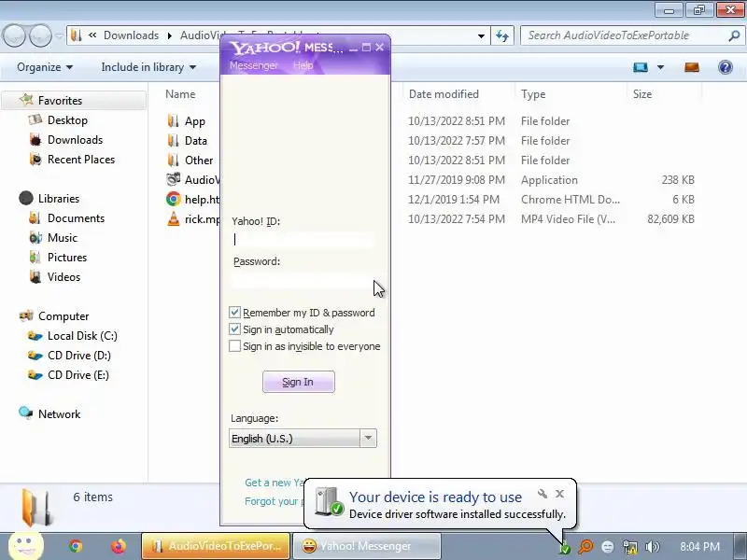
Task: Select Local Disk (C:)
Action: (82, 335)
